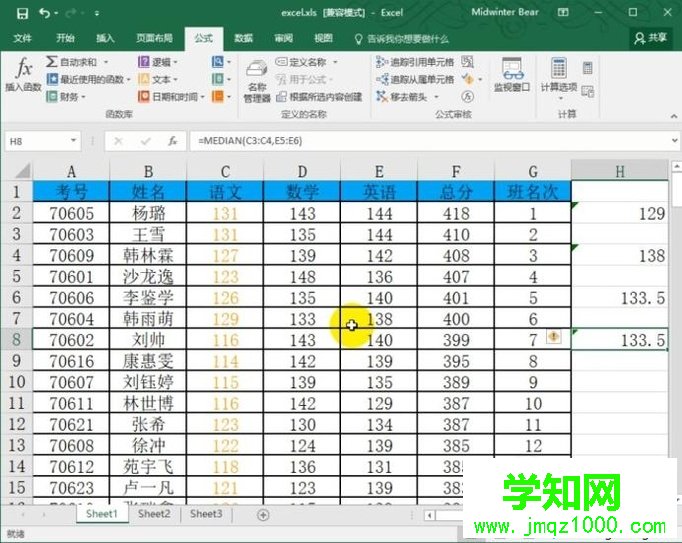This screenshot has width=682, height=543.
Task: Select cell H4 showing 138
Action: click(620, 255)
